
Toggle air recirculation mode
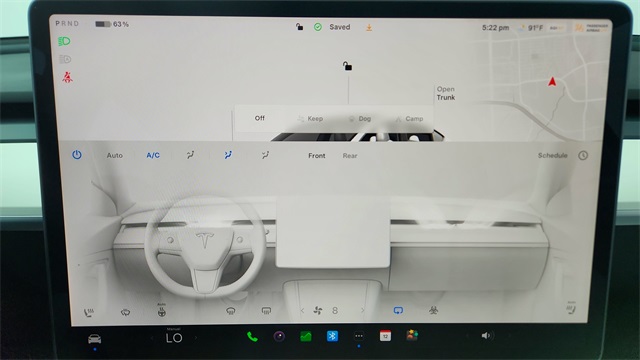point(398,311)
